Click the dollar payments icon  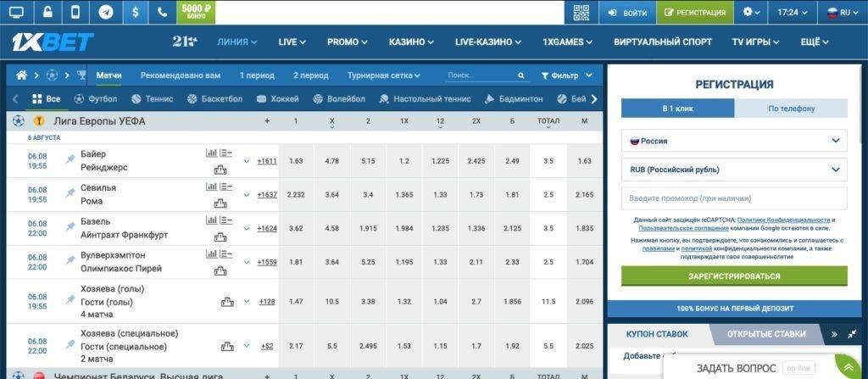coord(135,12)
